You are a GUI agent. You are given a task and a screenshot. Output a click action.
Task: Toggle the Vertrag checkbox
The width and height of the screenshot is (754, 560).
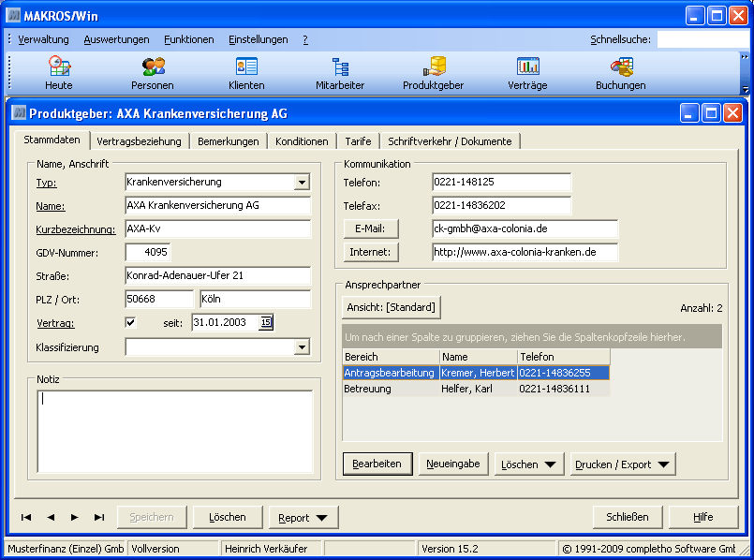[130, 322]
